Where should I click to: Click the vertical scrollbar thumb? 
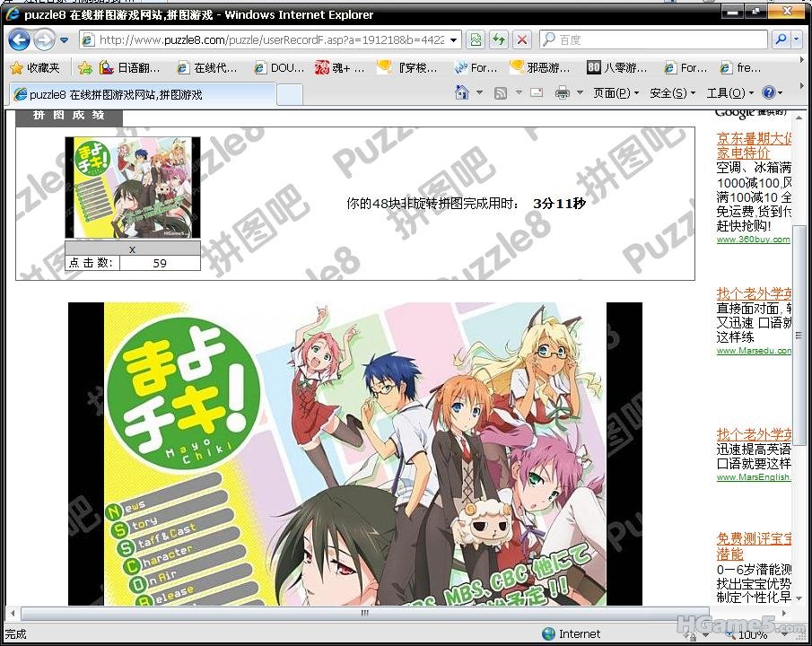point(799,336)
